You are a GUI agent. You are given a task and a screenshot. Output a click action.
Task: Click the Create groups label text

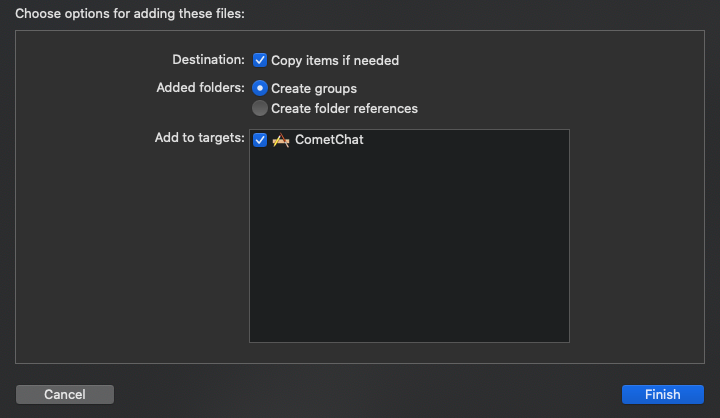pos(314,88)
